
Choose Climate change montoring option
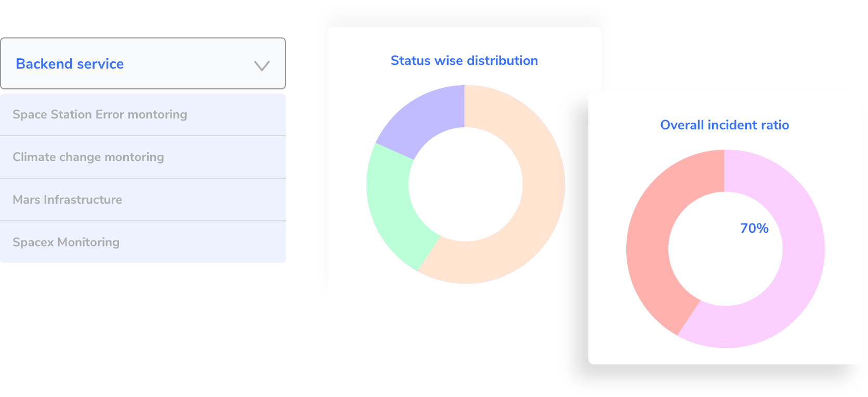143,157
